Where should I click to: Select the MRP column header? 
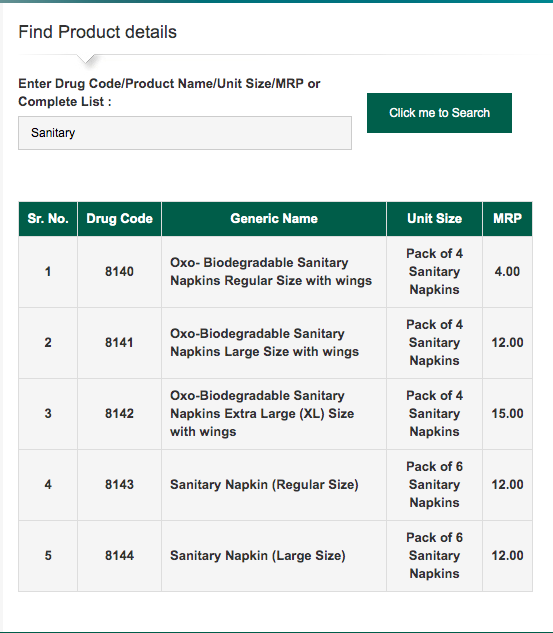click(507, 219)
